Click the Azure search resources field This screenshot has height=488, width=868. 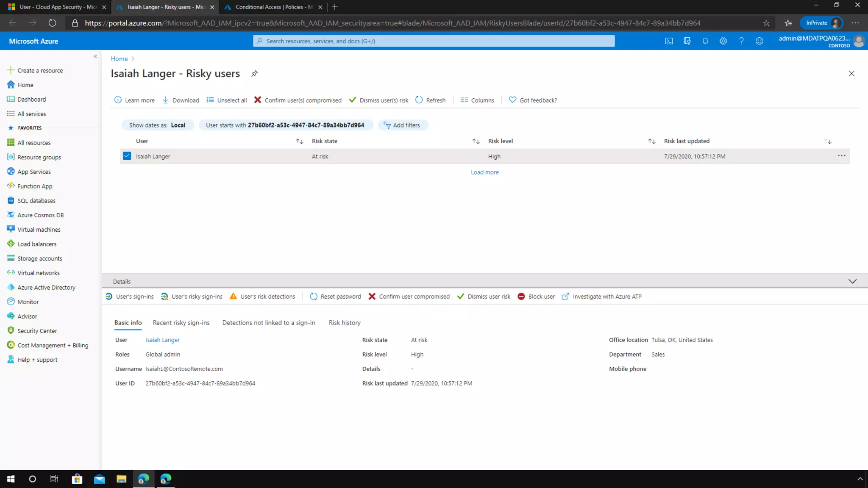coord(434,41)
